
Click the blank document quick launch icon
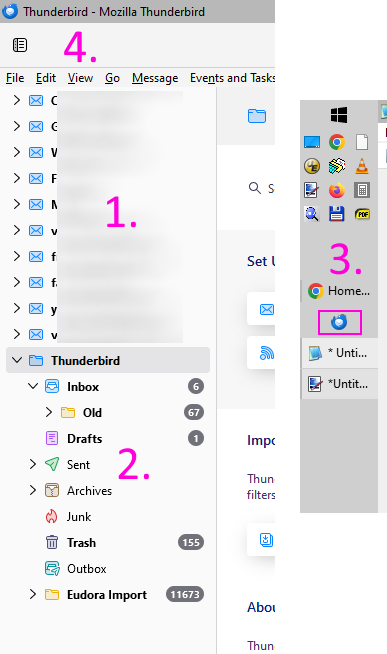[362, 142]
